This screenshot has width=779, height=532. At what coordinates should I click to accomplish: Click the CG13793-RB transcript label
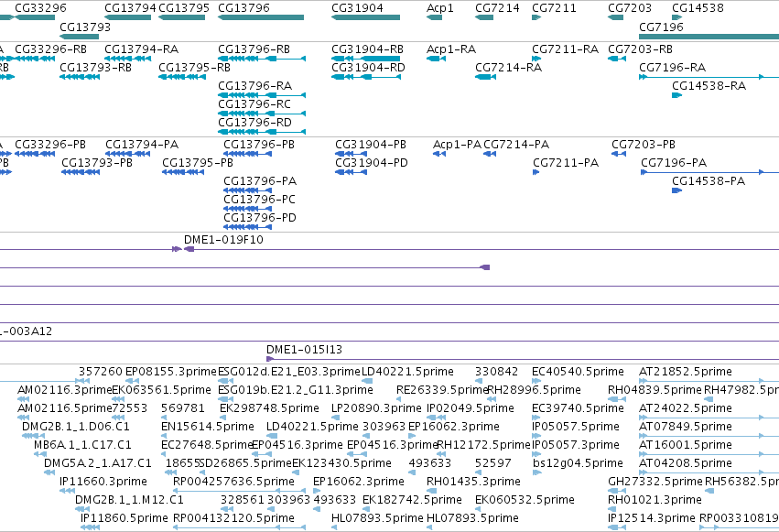tap(95, 68)
